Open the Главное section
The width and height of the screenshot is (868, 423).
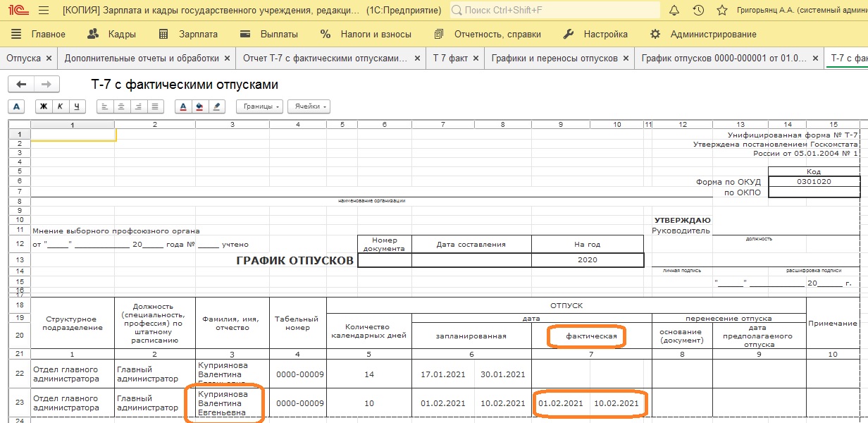tap(39, 34)
